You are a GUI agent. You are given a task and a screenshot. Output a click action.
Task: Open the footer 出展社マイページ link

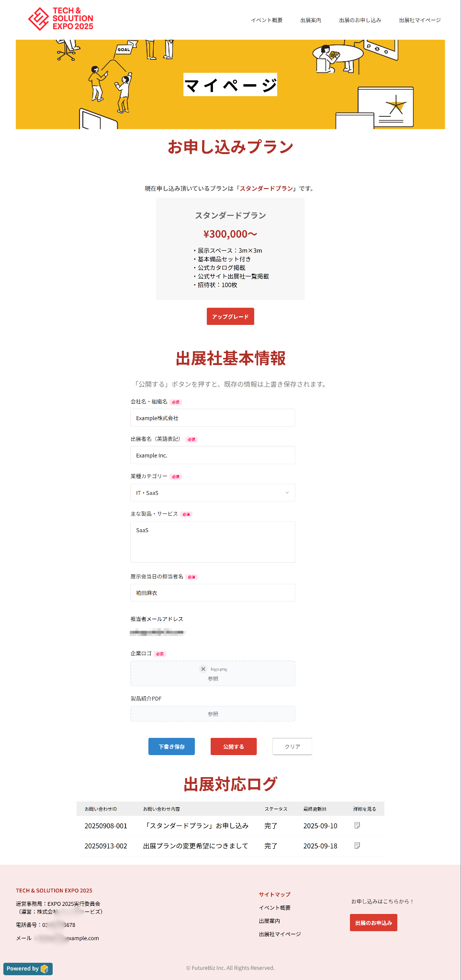pos(280,934)
